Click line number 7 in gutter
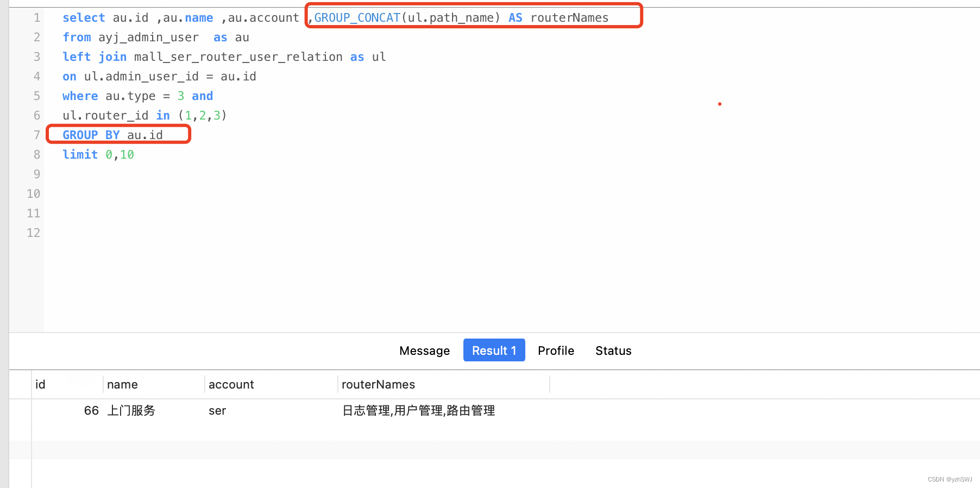 coord(37,135)
